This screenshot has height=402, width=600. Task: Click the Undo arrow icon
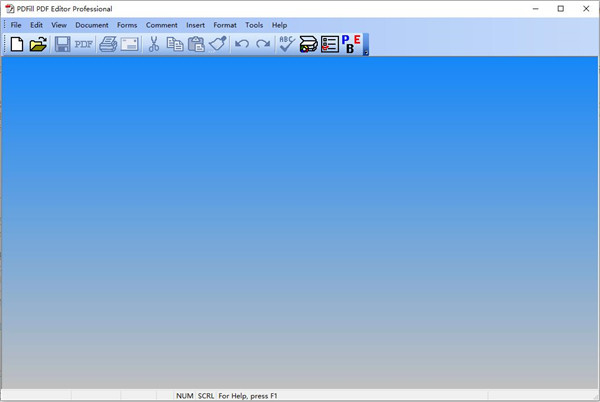pyautogui.click(x=241, y=44)
